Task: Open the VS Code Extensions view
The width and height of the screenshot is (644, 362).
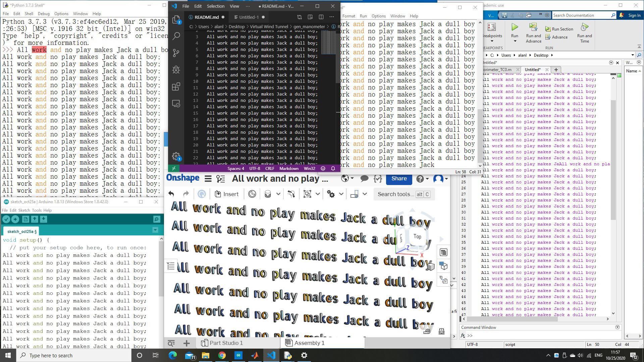Action: (176, 87)
